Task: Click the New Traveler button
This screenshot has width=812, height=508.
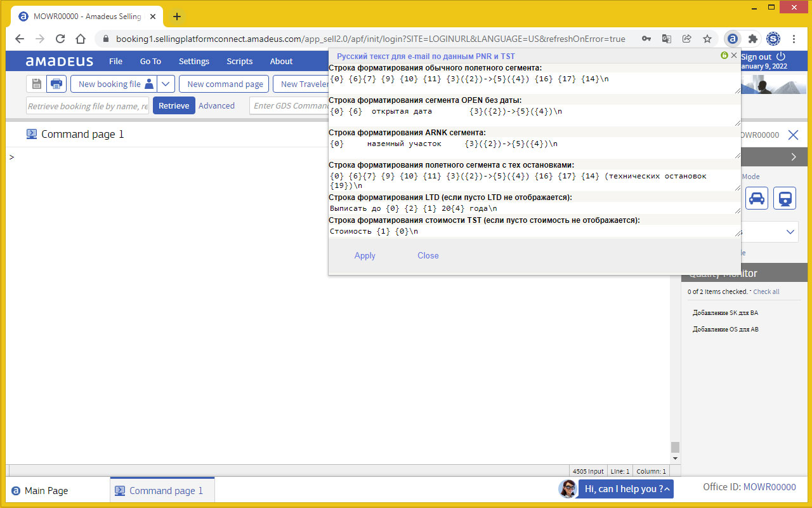Action: click(x=301, y=84)
